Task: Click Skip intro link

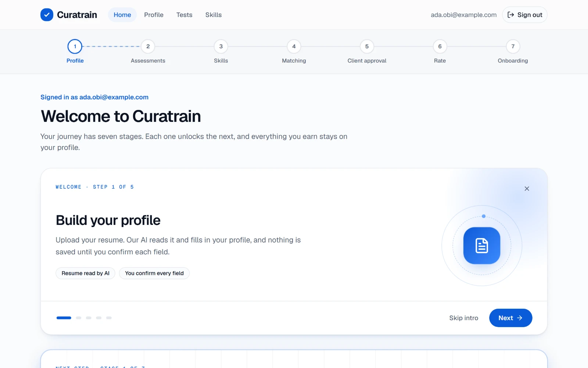Action: (463, 318)
